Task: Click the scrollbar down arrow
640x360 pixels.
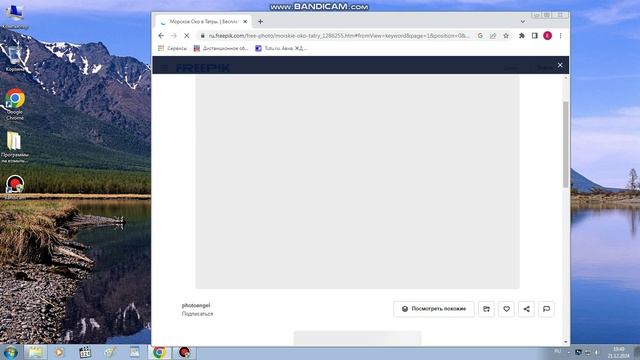Action: tap(566, 342)
